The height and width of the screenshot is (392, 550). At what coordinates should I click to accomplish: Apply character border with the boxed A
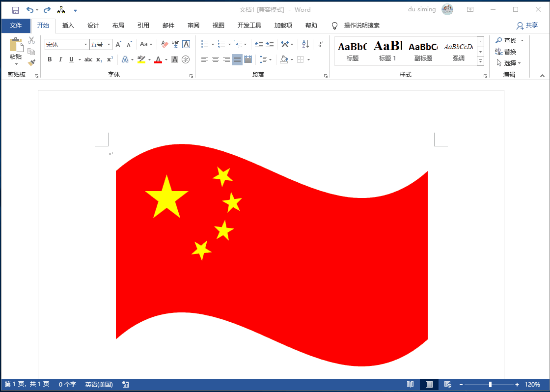[x=186, y=44]
